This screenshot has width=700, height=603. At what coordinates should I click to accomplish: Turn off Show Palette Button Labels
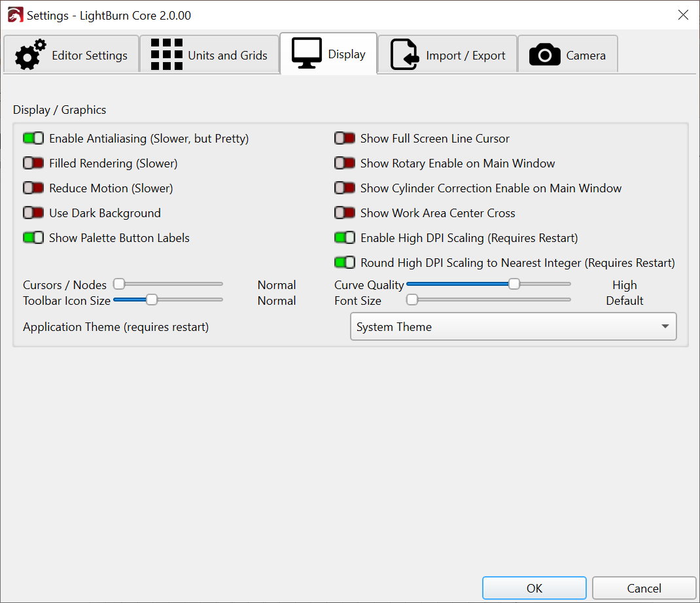click(33, 238)
